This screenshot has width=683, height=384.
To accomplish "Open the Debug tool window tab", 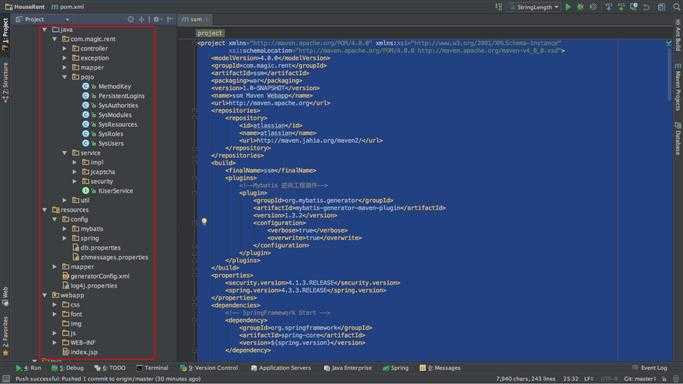I will pos(68,368).
